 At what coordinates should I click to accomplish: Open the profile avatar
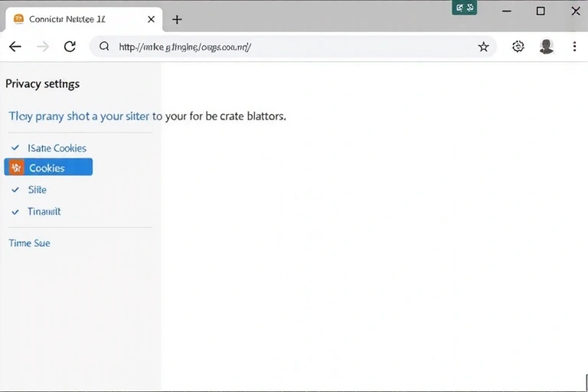546,47
